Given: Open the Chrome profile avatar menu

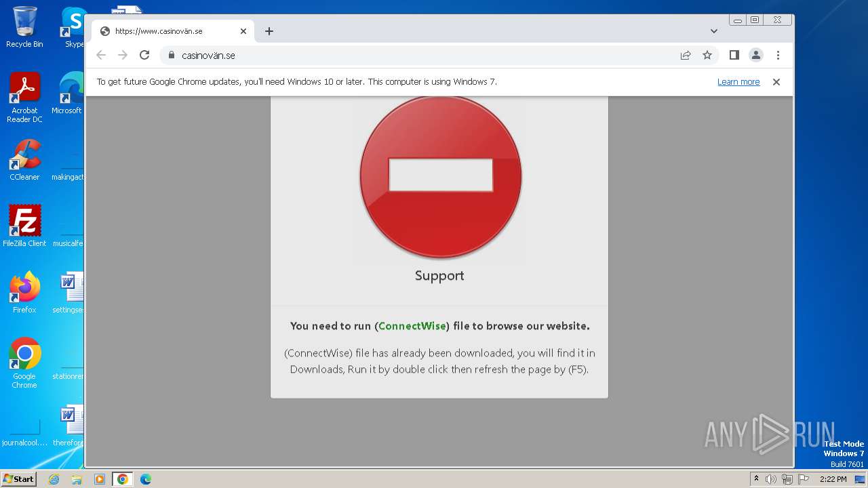Looking at the screenshot, I should tap(756, 55).
